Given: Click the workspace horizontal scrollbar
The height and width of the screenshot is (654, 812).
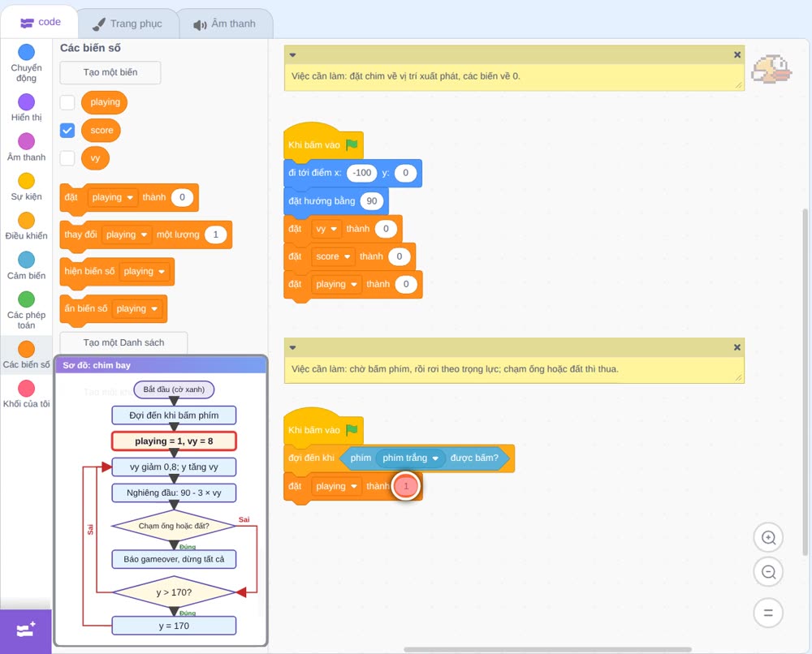Looking at the screenshot, I should pyautogui.click(x=547, y=649).
